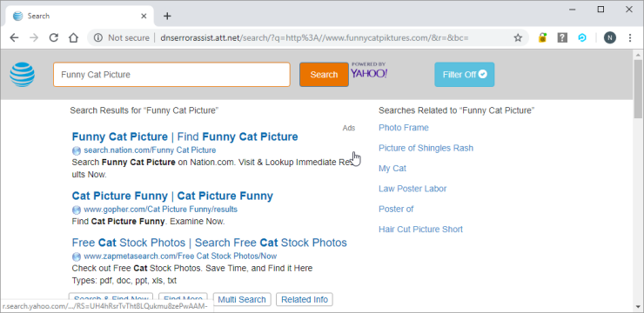Click the Ads label
The image size is (644, 313).
coord(349,128)
